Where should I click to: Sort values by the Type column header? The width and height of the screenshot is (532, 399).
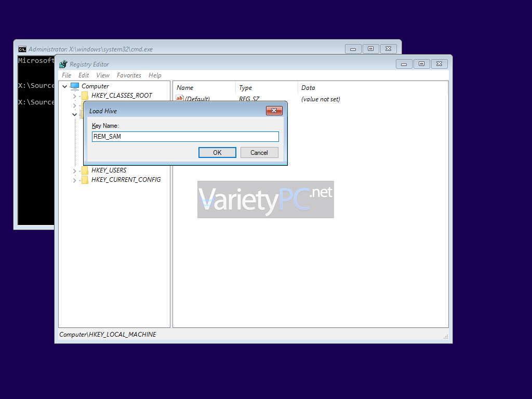[x=267, y=87]
